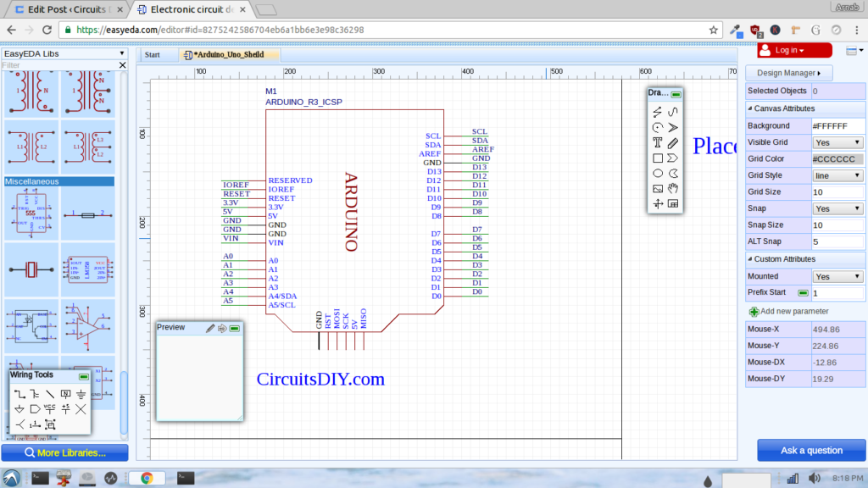Open the Mounted dropdown
Viewport: 868px width, 488px height.
(x=837, y=276)
